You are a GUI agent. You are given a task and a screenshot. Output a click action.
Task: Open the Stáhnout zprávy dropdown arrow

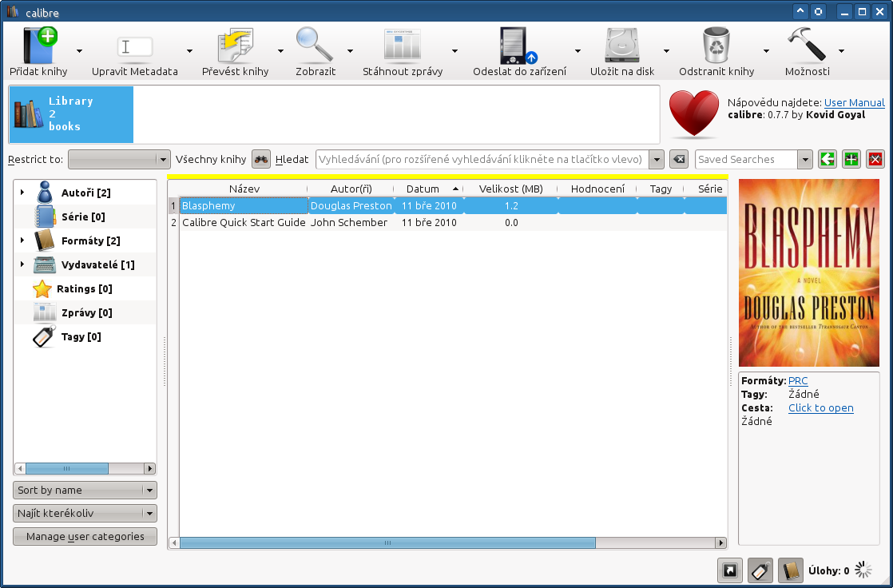point(454,50)
